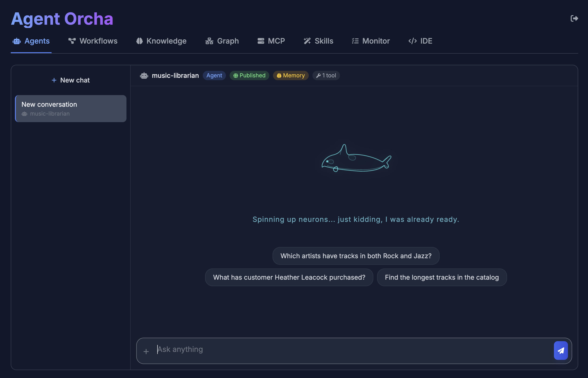Click the plus attachment icon in the chat input
The width and height of the screenshot is (588, 378).
click(x=146, y=351)
